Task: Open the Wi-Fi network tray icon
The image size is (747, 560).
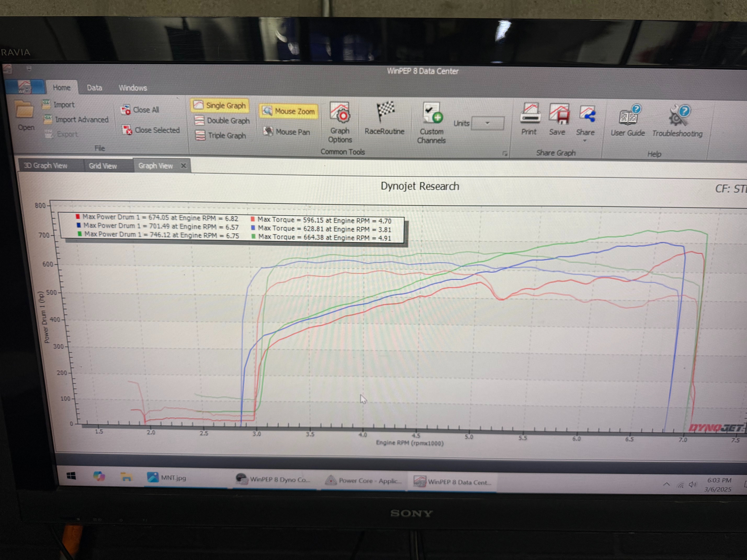Action: [x=680, y=485]
